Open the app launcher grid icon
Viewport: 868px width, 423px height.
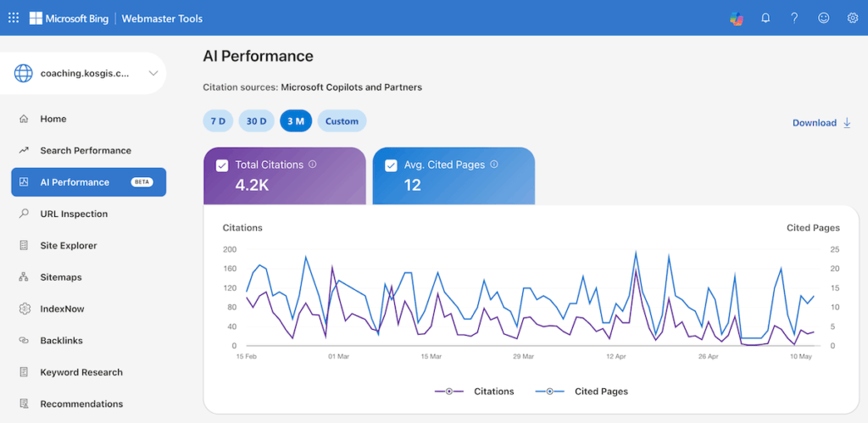pos(14,18)
